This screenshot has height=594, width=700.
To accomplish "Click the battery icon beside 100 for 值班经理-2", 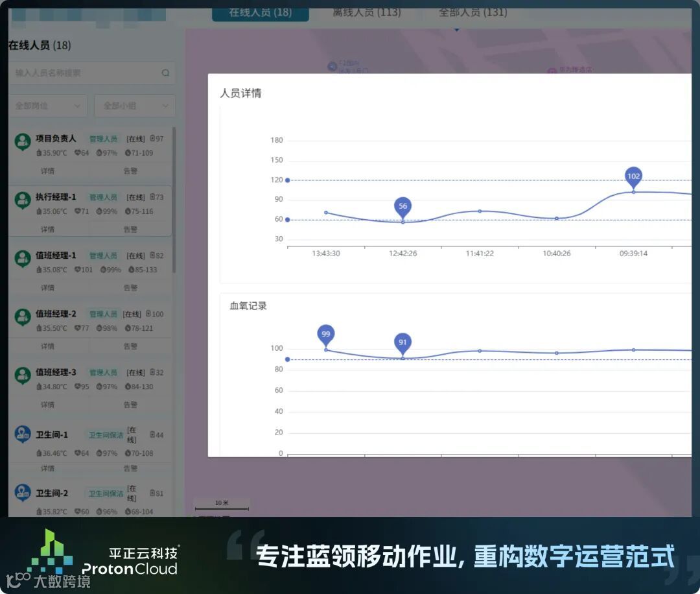I will pos(148,314).
